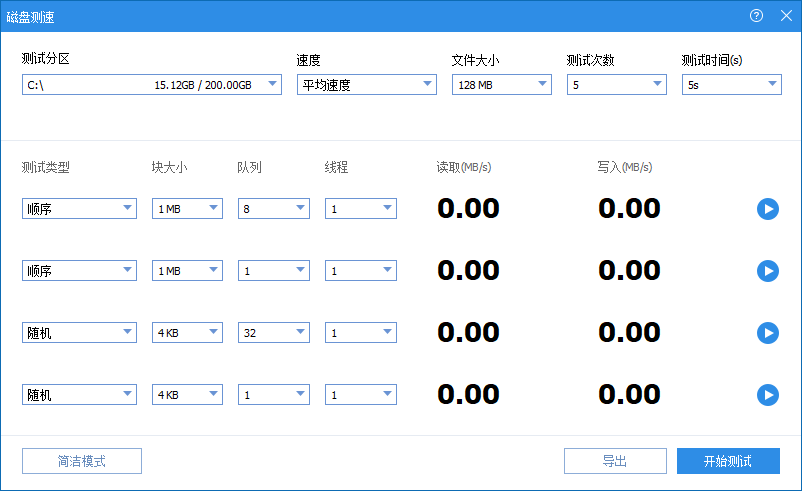This screenshot has width=802, height=491.
Task: Run the 顺序 1MB queue 8 test
Action: point(768,209)
